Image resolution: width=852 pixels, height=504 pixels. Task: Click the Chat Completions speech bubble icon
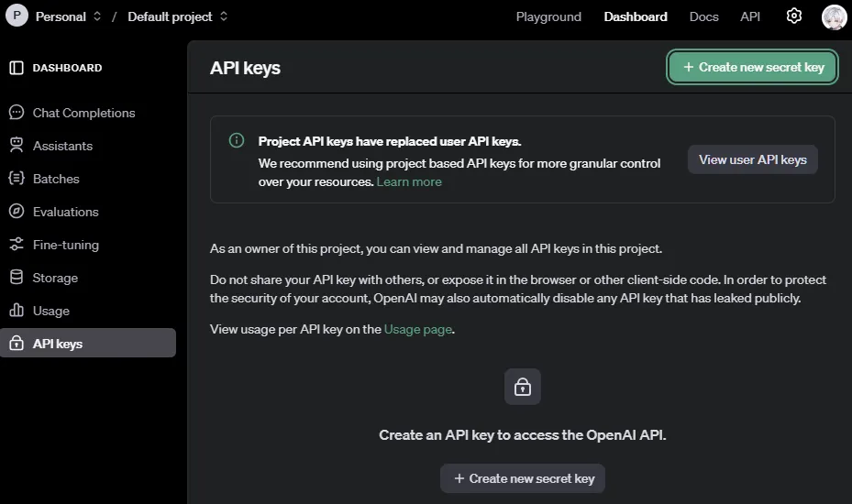point(17,113)
